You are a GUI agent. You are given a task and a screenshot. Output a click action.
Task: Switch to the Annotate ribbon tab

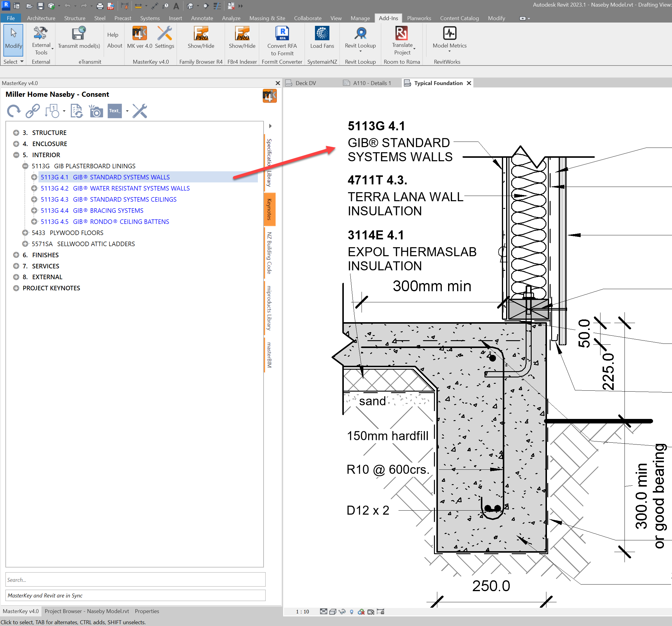(x=202, y=18)
